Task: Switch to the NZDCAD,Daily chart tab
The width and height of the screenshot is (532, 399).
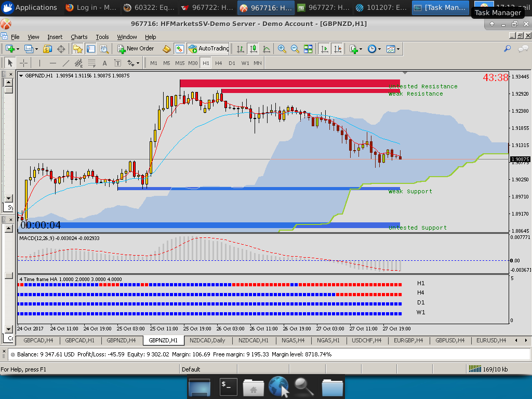Action: click(207, 340)
